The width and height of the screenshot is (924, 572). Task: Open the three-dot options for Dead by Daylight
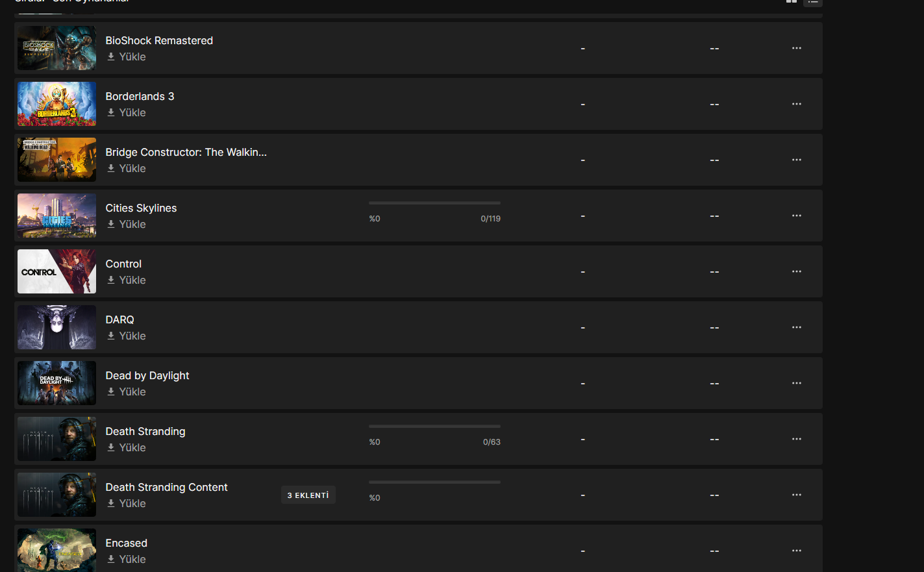point(796,383)
